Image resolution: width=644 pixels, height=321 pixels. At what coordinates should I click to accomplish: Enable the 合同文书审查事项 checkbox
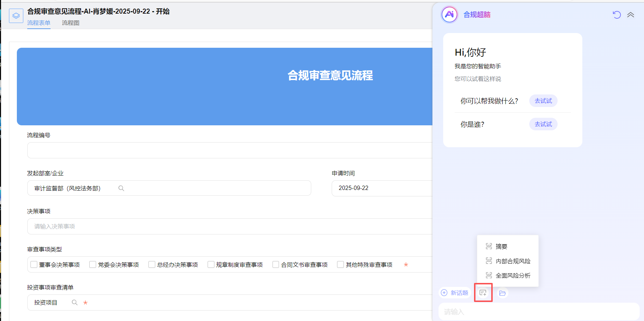pyautogui.click(x=276, y=265)
